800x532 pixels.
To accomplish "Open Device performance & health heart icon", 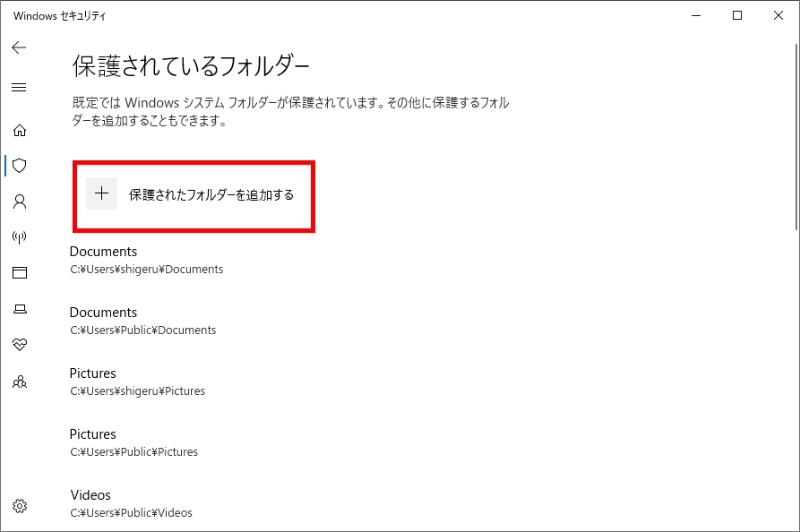I will pos(19,345).
